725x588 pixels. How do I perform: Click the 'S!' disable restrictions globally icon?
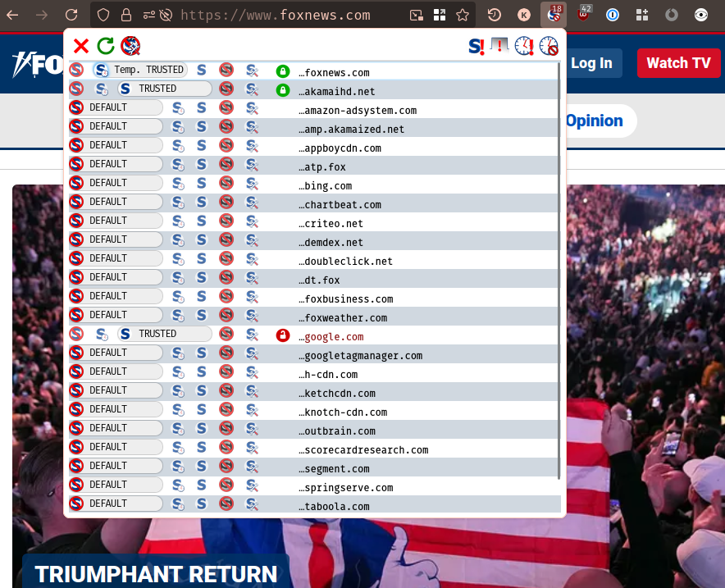pyautogui.click(x=476, y=47)
